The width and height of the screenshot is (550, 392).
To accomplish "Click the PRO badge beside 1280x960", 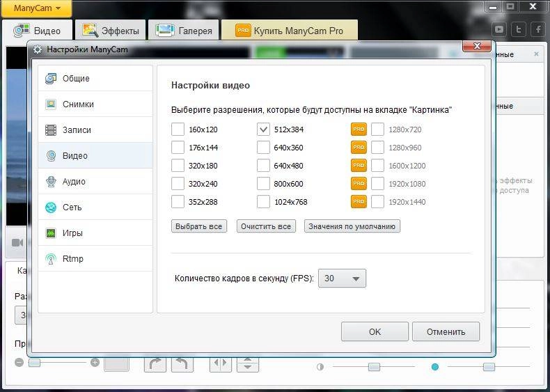I will (x=359, y=148).
